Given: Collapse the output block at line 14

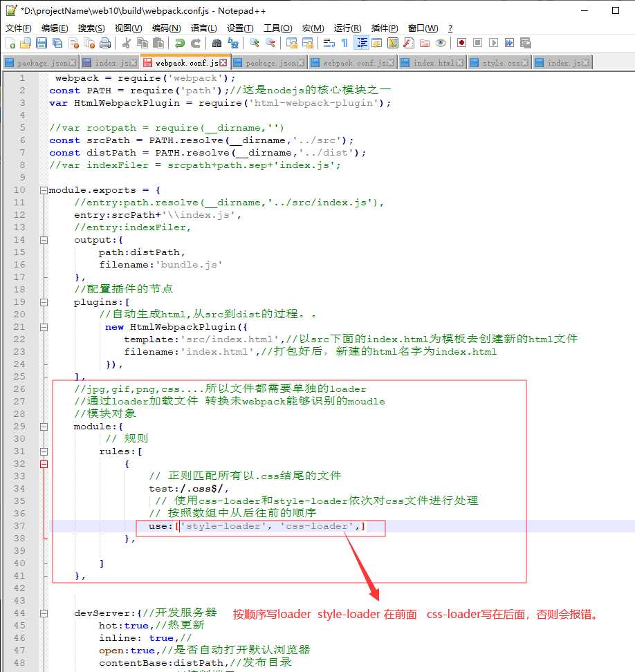Looking at the screenshot, I should point(44,240).
